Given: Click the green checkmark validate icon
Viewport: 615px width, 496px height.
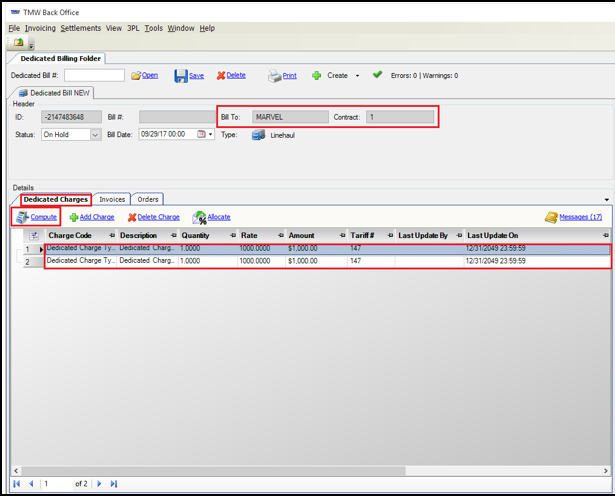Looking at the screenshot, I should [377, 74].
